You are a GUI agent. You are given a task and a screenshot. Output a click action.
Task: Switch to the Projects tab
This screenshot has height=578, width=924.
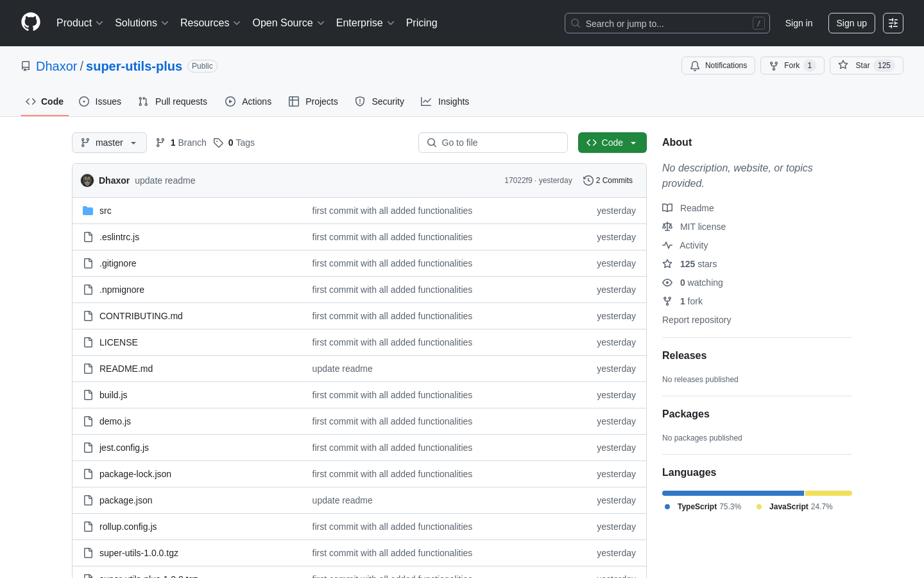click(313, 101)
